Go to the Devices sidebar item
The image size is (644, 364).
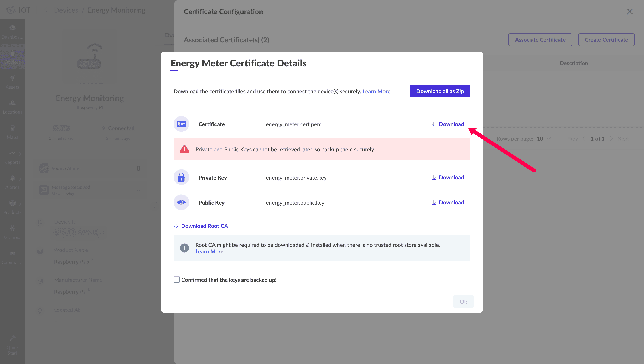[12, 57]
